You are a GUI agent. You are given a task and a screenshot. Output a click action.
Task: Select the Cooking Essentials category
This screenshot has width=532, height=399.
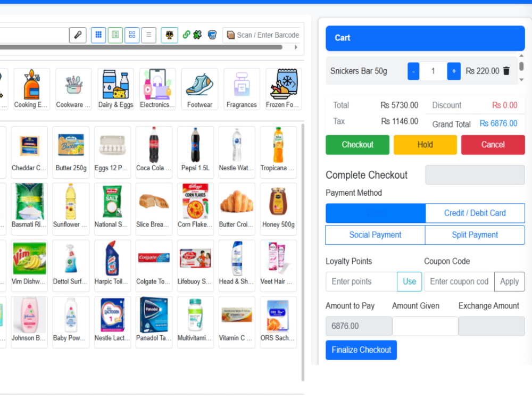(x=31, y=89)
